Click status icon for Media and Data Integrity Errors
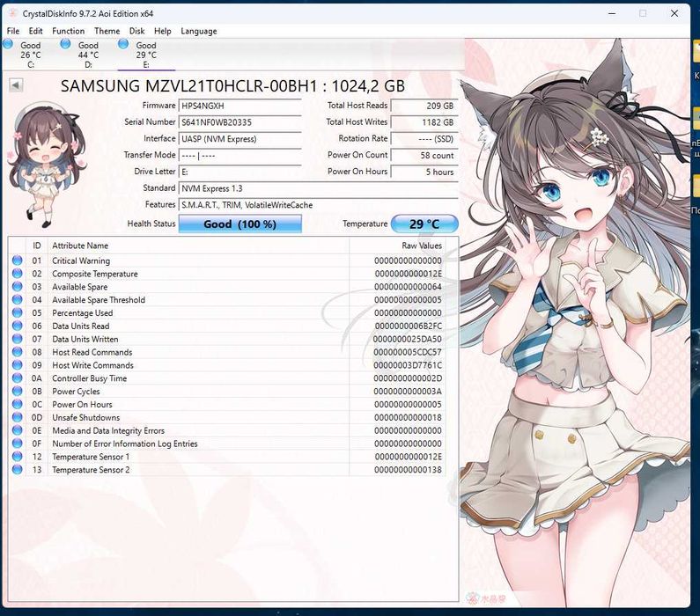The height and width of the screenshot is (616, 700). coord(18,430)
